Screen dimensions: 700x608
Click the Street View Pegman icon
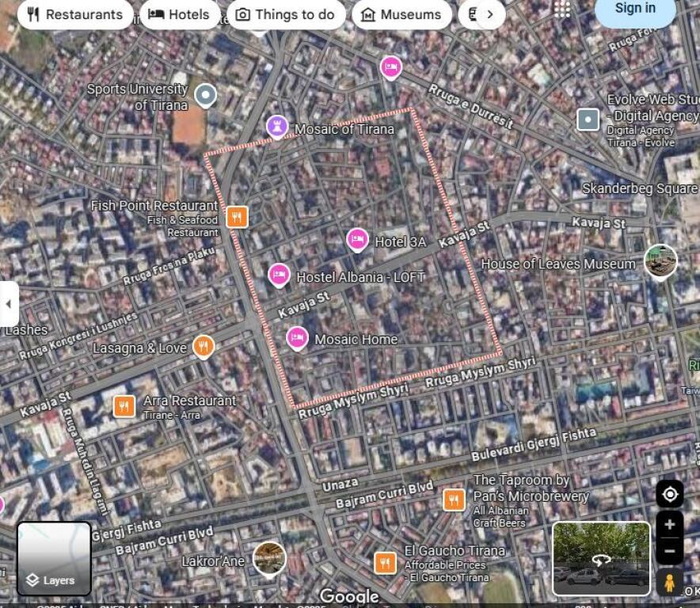click(671, 583)
